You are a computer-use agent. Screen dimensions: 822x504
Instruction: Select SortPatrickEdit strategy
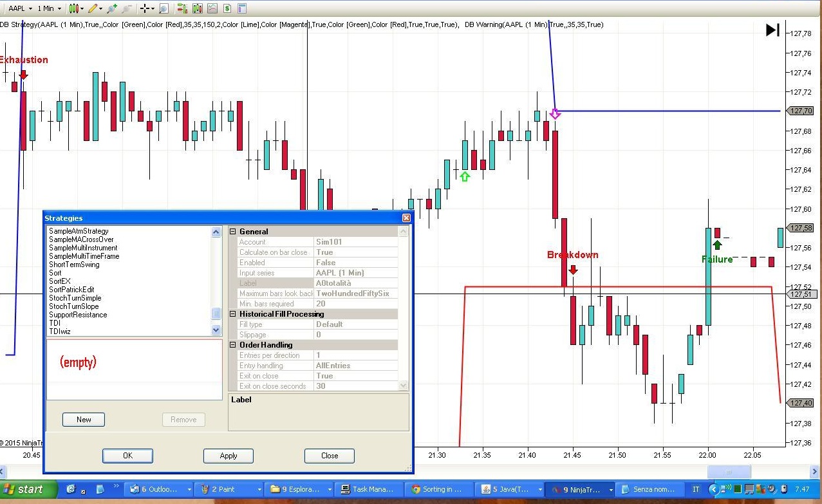[x=72, y=290]
